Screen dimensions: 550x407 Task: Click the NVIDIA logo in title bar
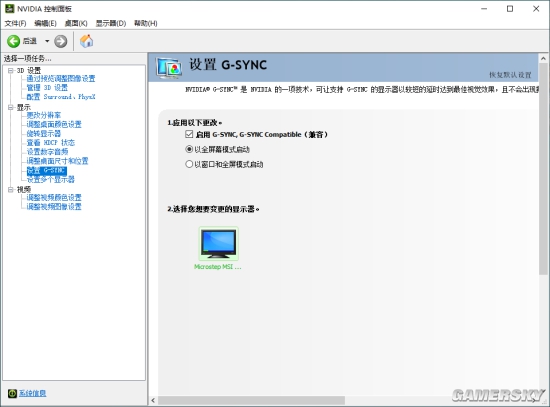point(9,8)
